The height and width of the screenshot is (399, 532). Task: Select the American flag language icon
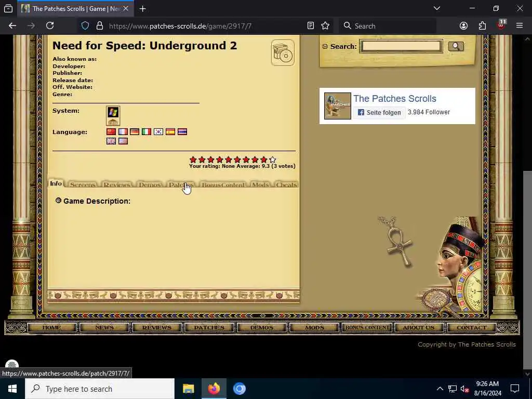pos(123,141)
